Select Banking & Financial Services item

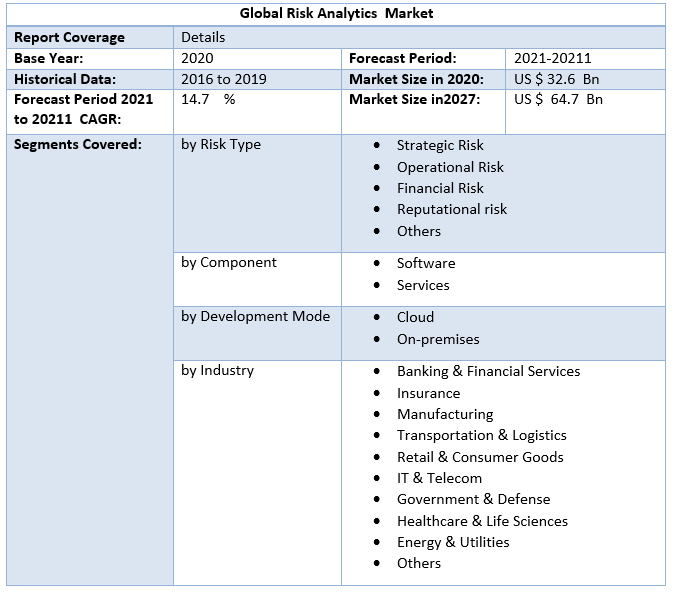point(488,372)
